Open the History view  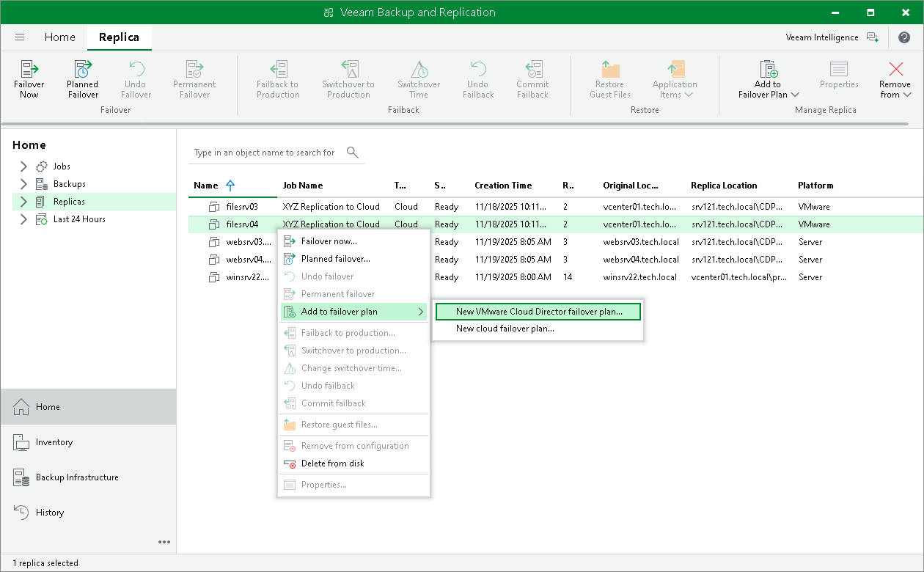50,513
